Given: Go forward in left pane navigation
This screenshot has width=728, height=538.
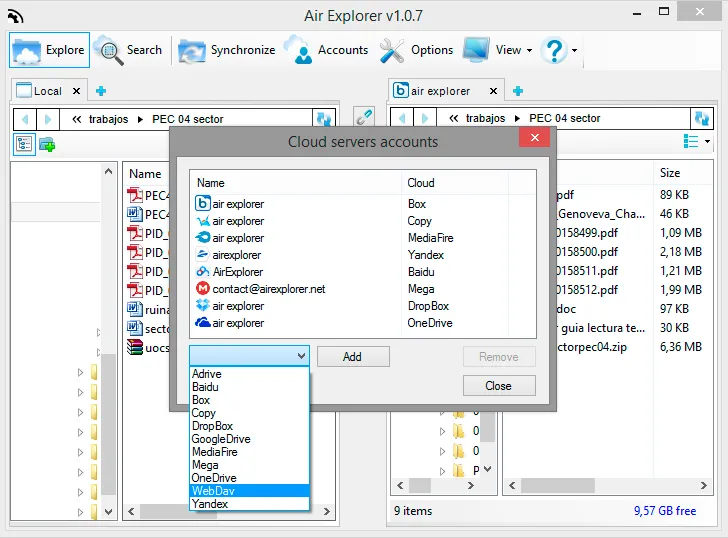Looking at the screenshot, I should click(47, 119).
